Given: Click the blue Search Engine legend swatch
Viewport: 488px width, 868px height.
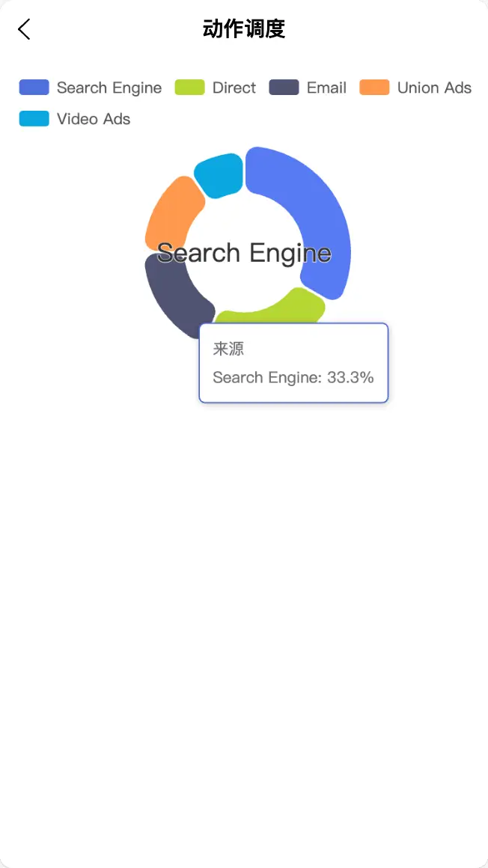Looking at the screenshot, I should [x=34, y=88].
